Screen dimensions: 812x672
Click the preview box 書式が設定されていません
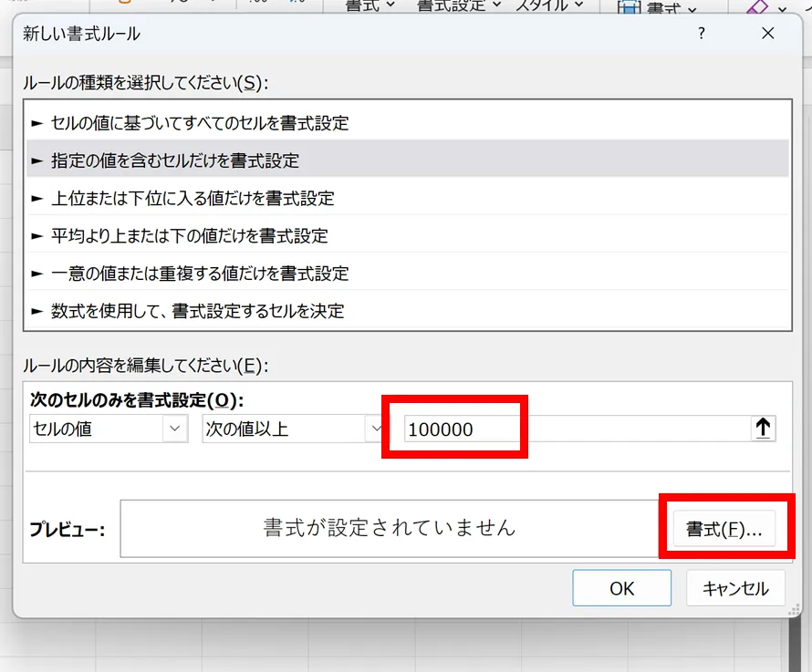(389, 528)
